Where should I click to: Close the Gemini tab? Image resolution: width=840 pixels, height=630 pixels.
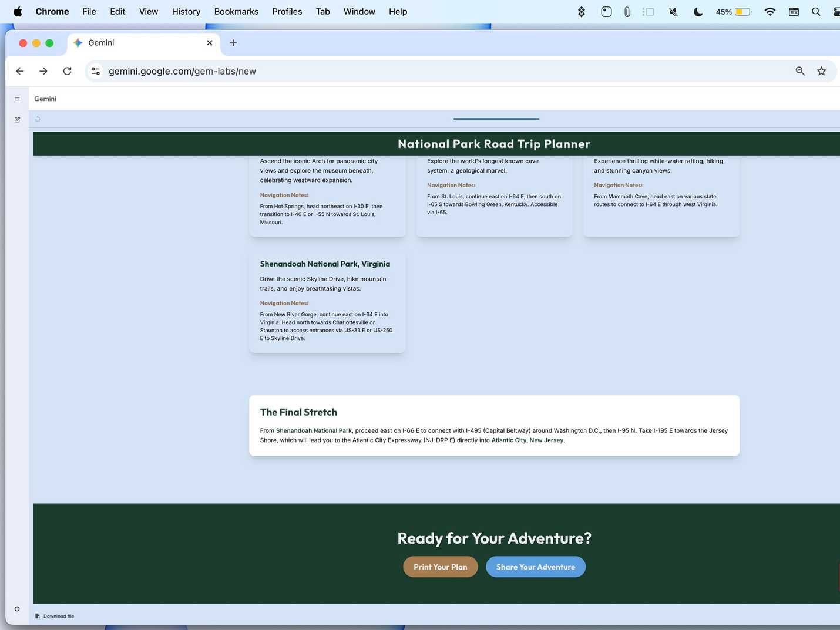click(x=210, y=43)
